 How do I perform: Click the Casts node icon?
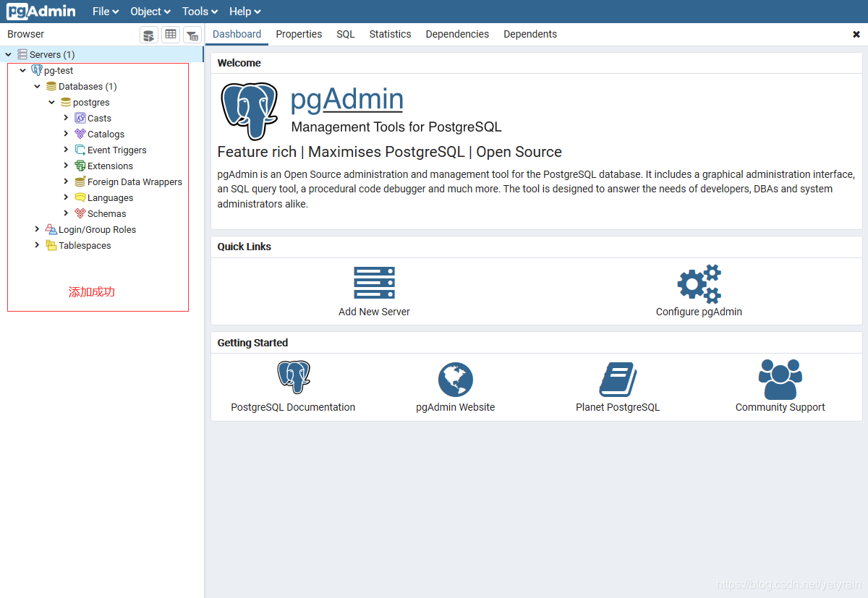[80, 118]
